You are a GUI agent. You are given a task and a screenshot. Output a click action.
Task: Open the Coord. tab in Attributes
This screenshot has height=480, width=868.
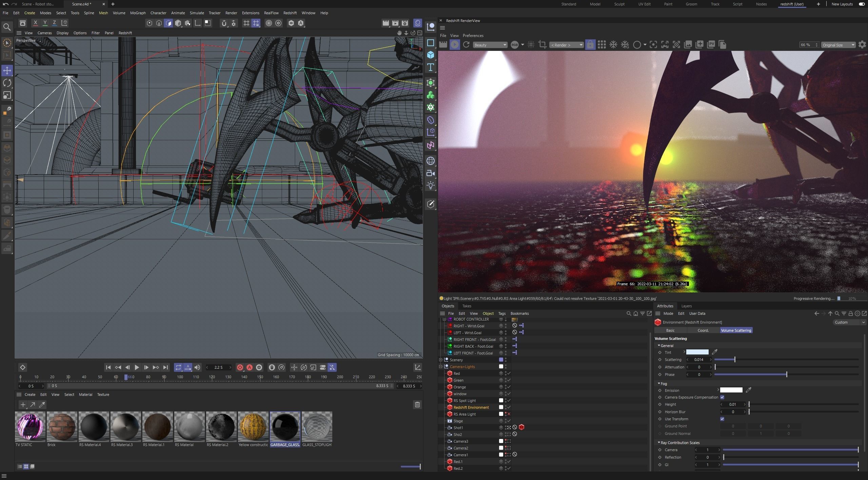coord(703,330)
